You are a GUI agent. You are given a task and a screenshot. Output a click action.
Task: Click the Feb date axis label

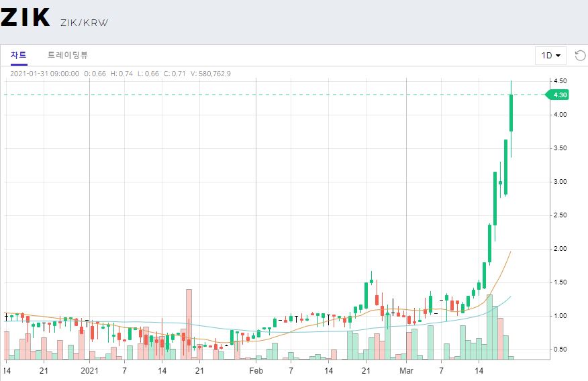click(x=256, y=371)
